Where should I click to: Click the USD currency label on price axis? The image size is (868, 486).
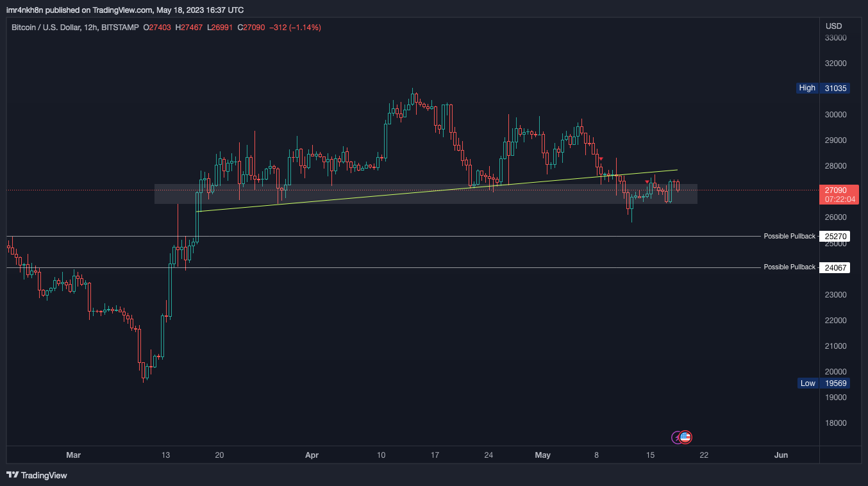pyautogui.click(x=833, y=26)
